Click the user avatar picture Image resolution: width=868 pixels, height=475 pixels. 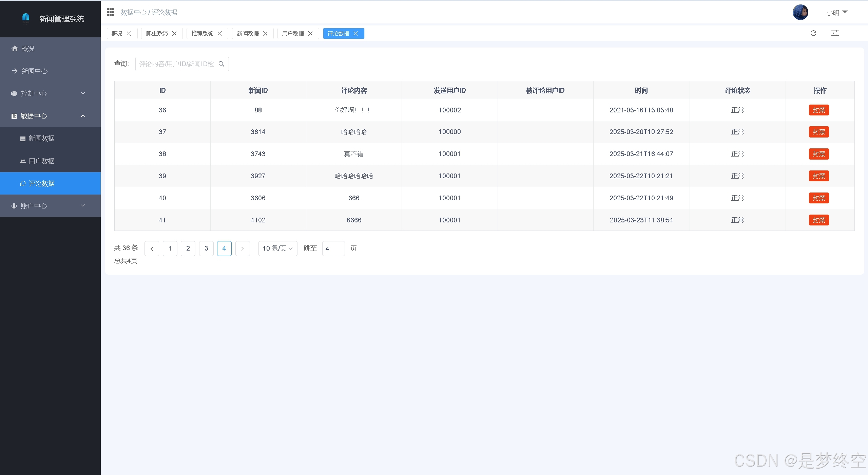[800, 13]
